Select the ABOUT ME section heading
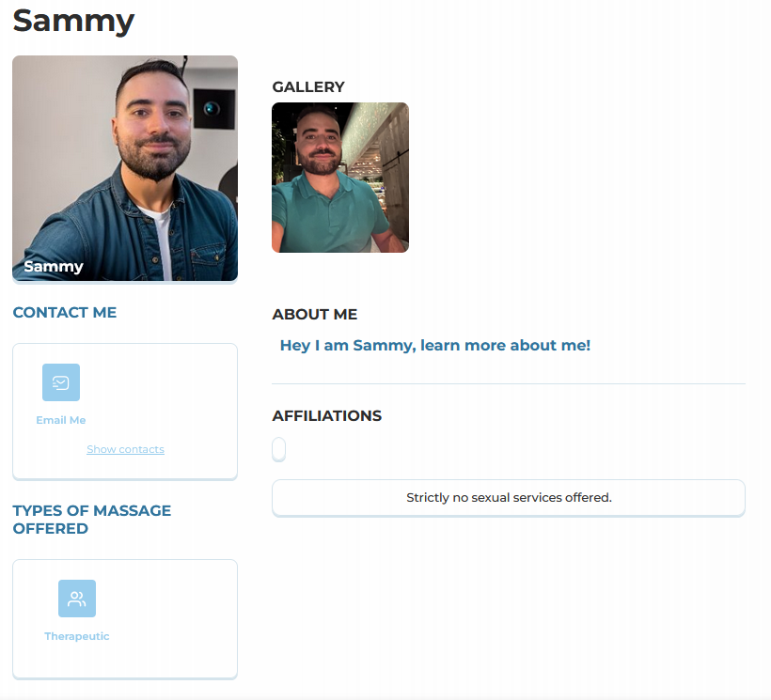The height and width of the screenshot is (700, 771). (315, 315)
